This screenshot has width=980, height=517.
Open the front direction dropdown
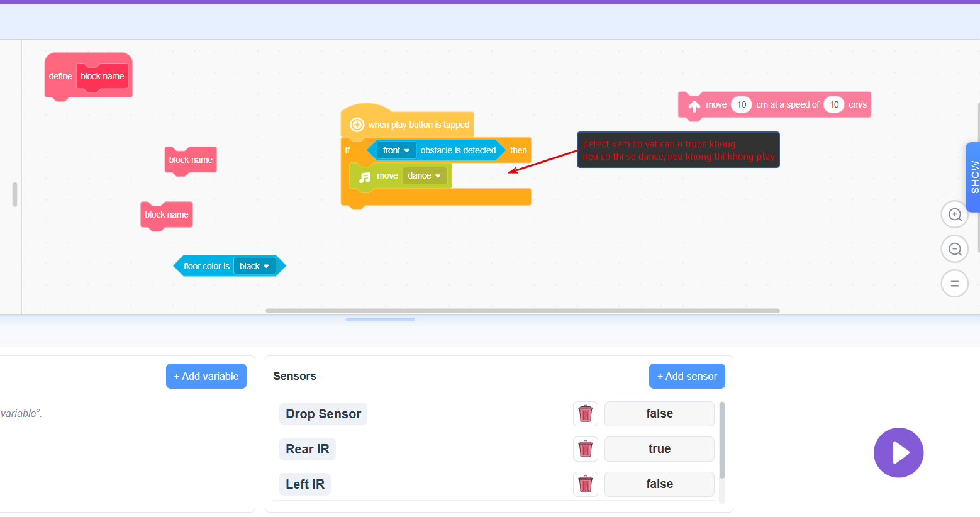[x=396, y=150]
